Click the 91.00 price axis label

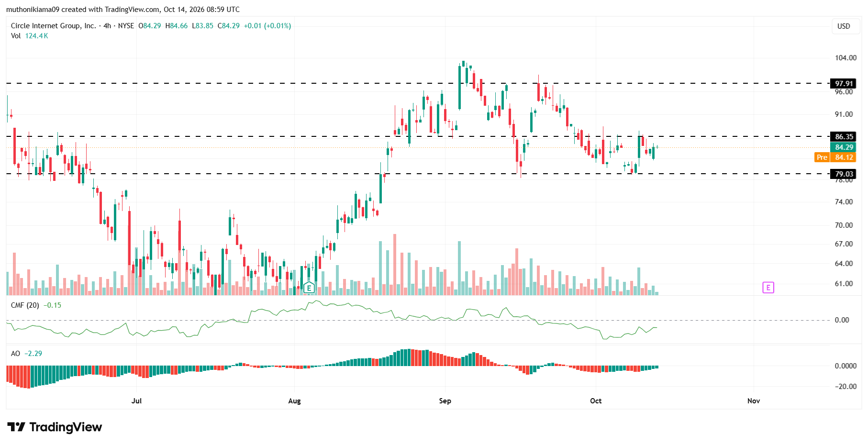point(844,114)
